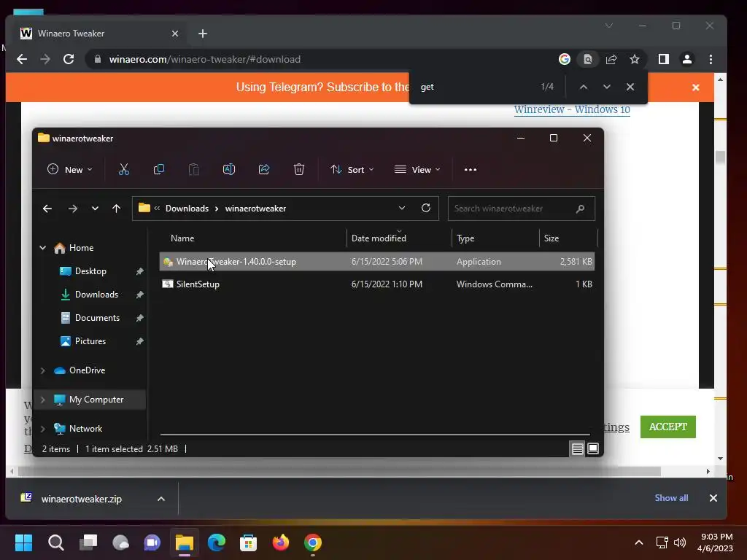Close the Chrome find bar
The image size is (747, 560).
tap(630, 87)
